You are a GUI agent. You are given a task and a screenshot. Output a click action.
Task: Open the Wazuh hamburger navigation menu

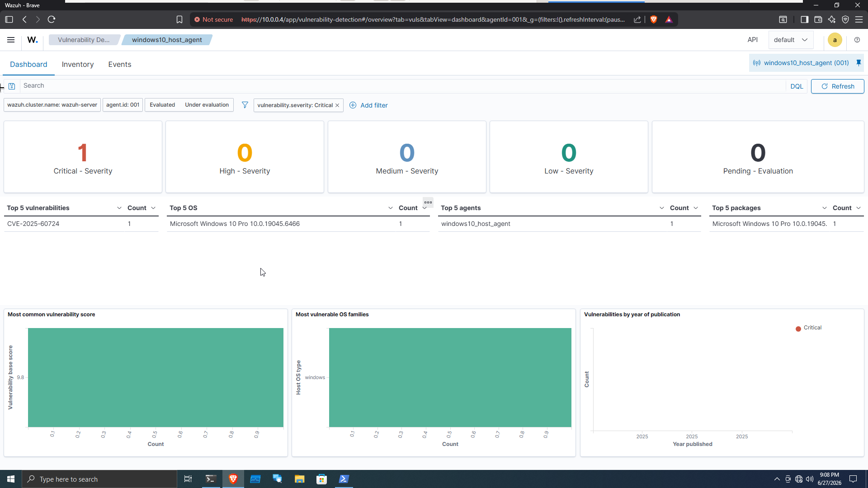11,40
